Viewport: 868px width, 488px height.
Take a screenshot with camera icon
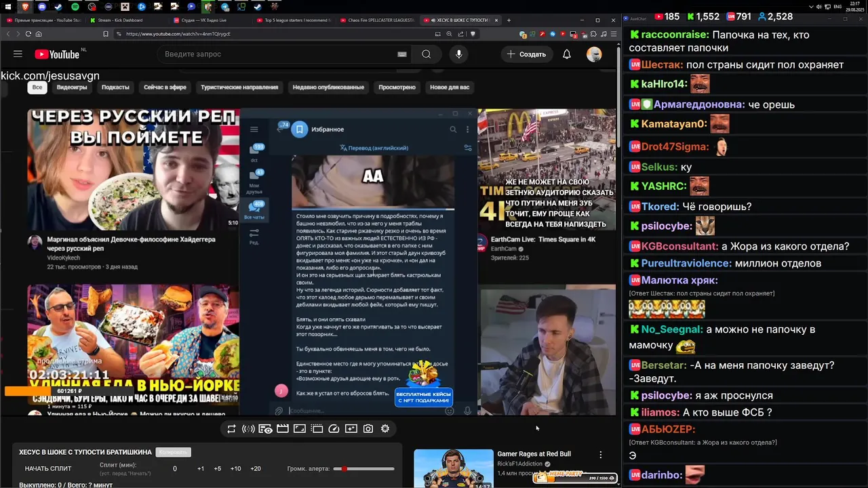coord(368,428)
